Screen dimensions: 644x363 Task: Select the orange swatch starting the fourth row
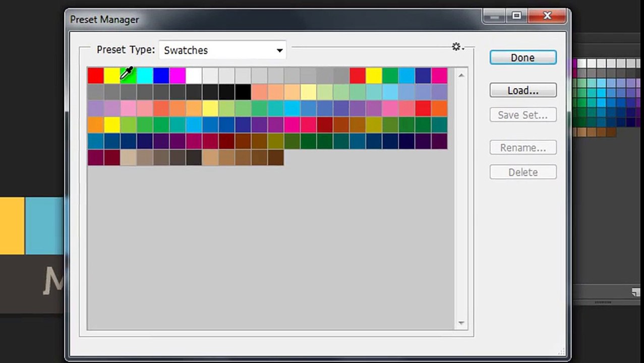point(95,125)
